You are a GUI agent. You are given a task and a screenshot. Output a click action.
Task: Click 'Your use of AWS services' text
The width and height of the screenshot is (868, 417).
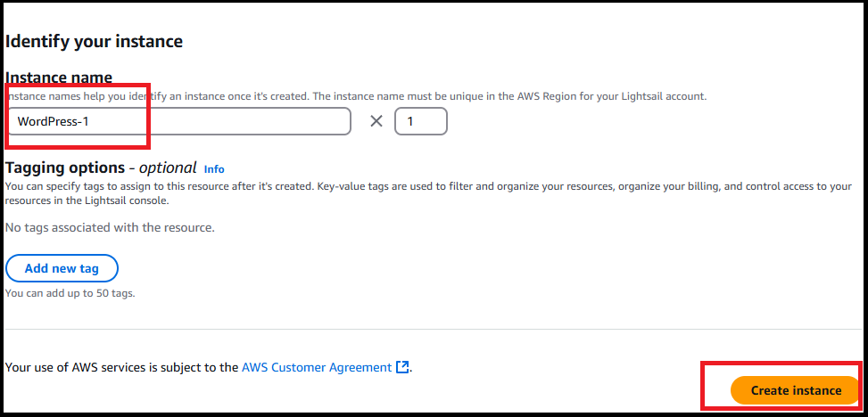tap(122, 367)
